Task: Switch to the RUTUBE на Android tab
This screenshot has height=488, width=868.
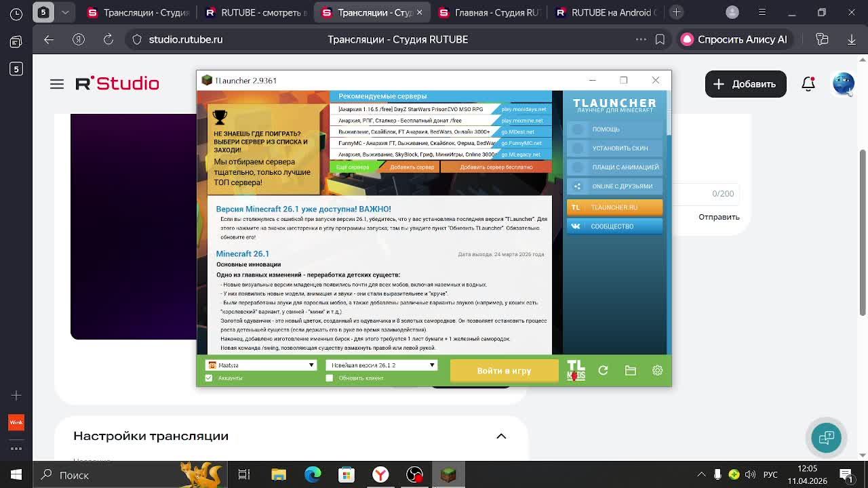Action: tap(606, 12)
